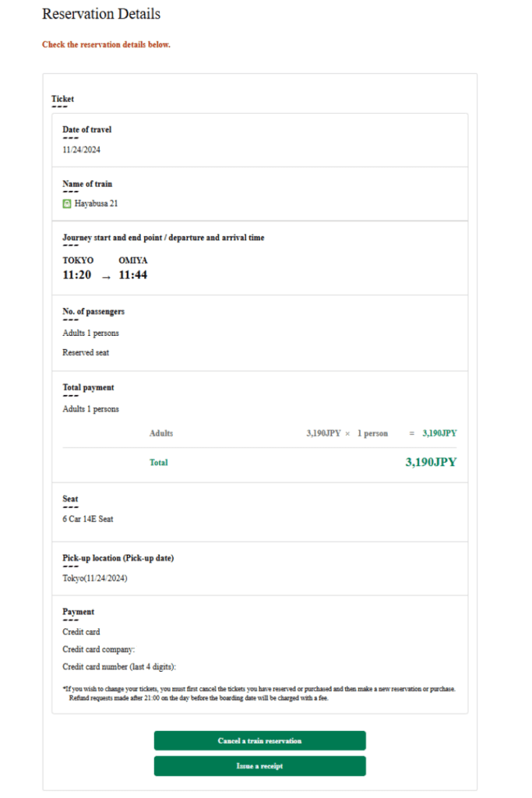Select the Date of travel heading
The height and width of the screenshot is (798, 532).
[86, 129]
